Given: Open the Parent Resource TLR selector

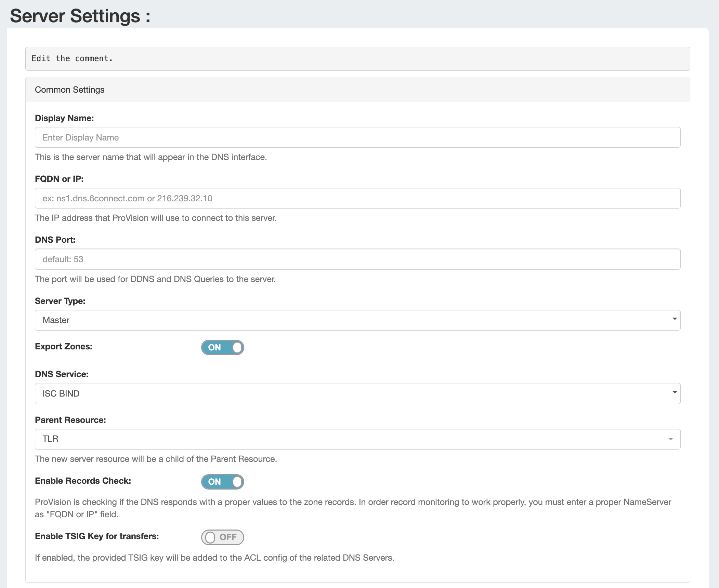Looking at the screenshot, I should [357, 439].
